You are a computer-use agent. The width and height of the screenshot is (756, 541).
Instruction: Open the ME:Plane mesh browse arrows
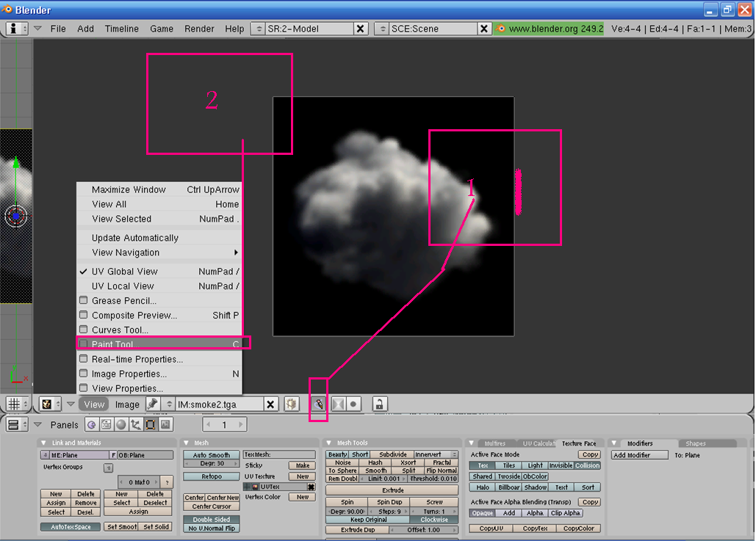pyautogui.click(x=46, y=455)
